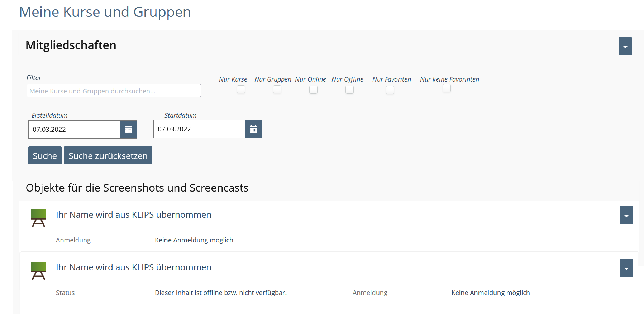Toggle the Nur Online filter

(313, 90)
